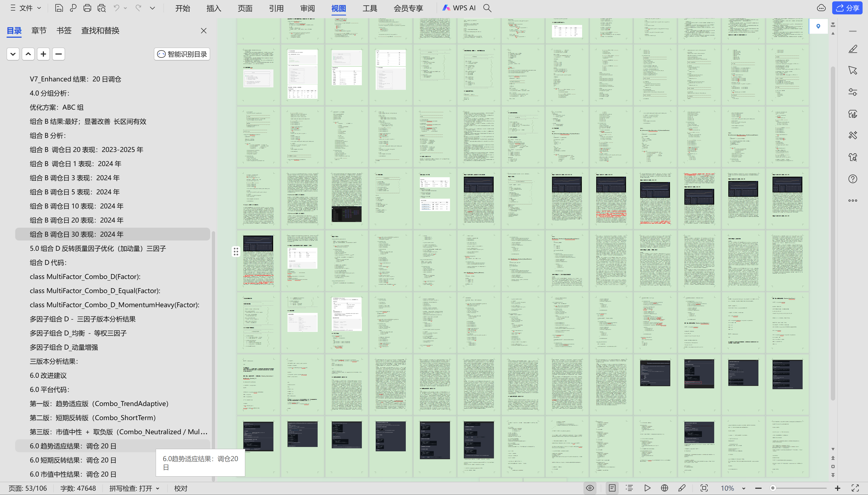The width and height of the screenshot is (868, 495).
Task: Toggle outline view in status bar
Action: coord(629,488)
